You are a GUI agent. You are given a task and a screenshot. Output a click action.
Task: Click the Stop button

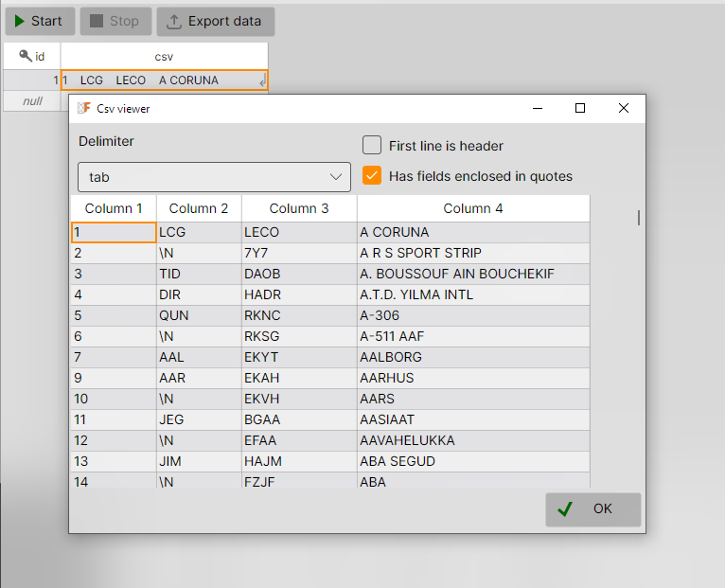[x=115, y=21]
